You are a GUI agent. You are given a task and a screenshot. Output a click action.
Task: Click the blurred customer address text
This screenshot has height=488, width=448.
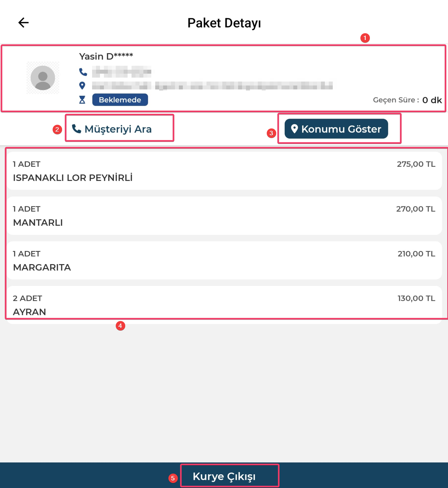pyautogui.click(x=212, y=86)
